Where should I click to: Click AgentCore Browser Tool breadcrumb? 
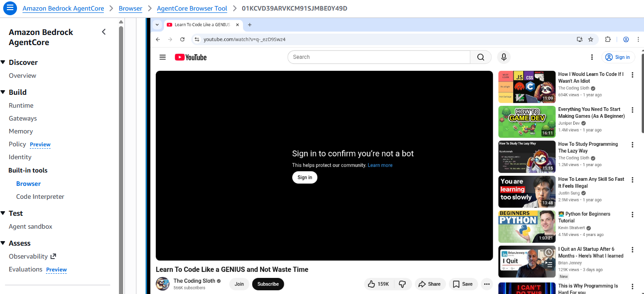(192, 8)
